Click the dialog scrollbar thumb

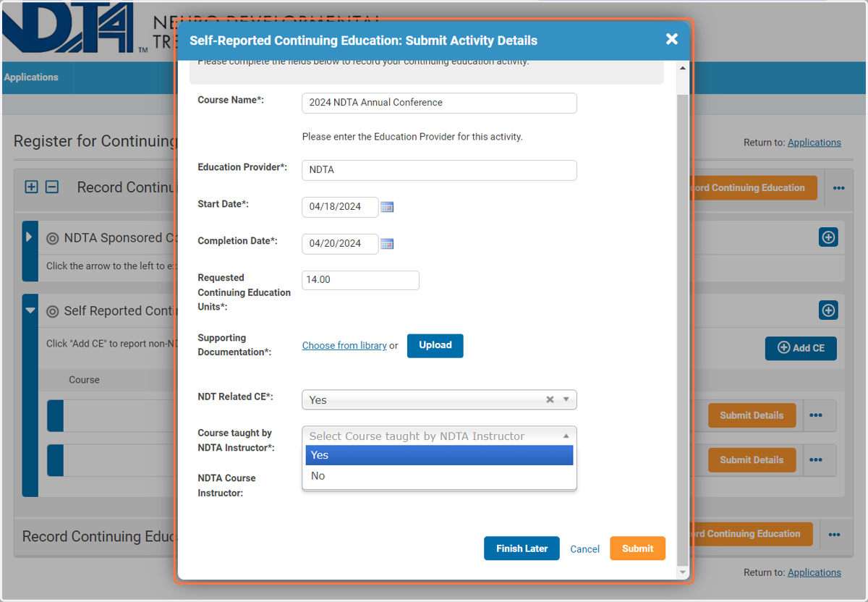[683, 329]
